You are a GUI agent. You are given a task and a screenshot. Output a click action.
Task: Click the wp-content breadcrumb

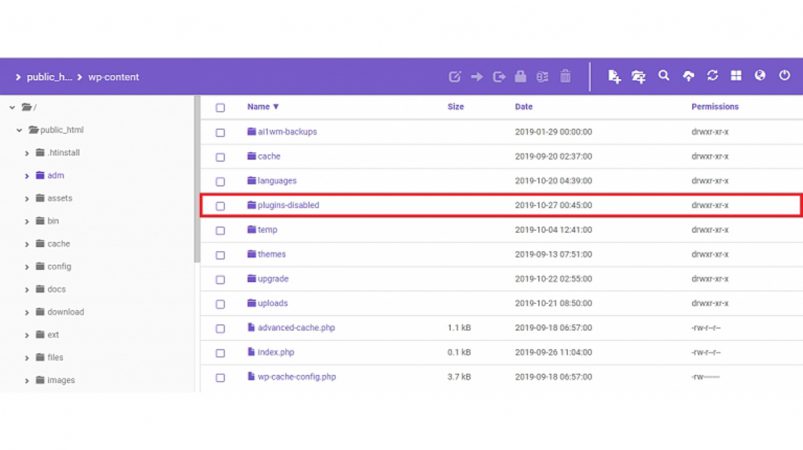pyautogui.click(x=113, y=77)
